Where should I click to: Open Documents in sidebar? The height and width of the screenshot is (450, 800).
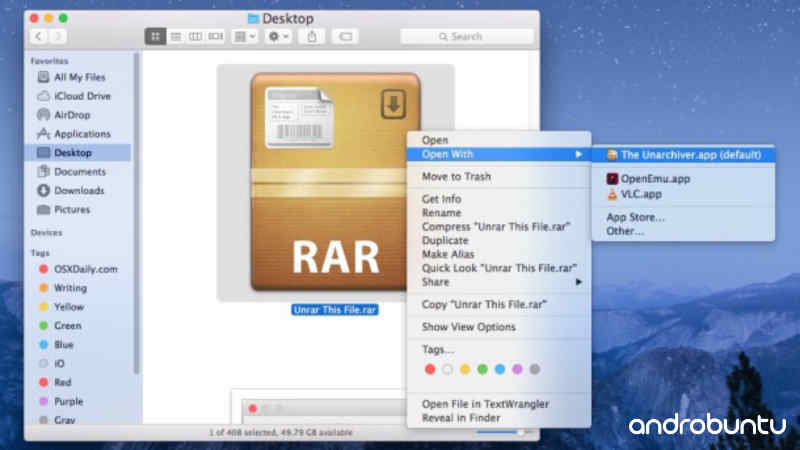click(x=79, y=171)
